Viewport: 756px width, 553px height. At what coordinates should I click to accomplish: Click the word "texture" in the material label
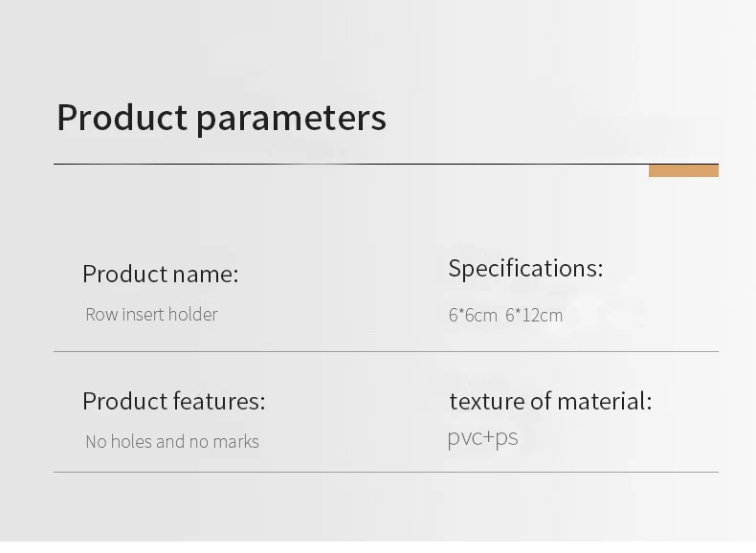coord(485,401)
